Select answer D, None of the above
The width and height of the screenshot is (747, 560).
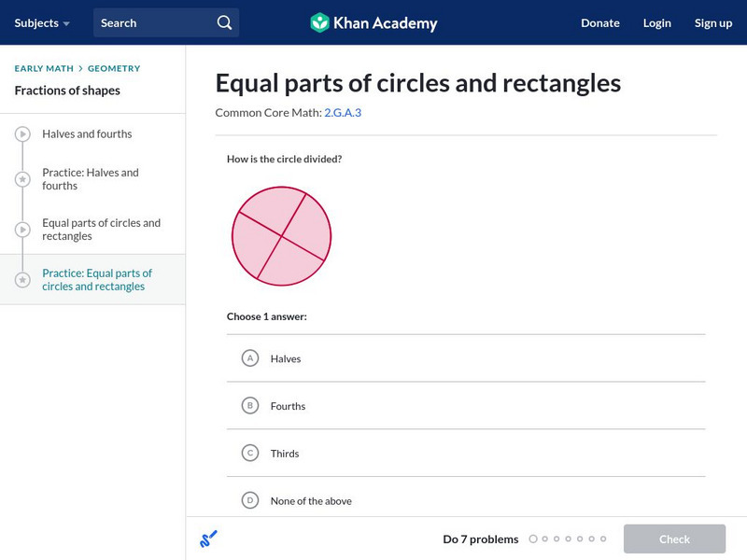pyautogui.click(x=249, y=501)
